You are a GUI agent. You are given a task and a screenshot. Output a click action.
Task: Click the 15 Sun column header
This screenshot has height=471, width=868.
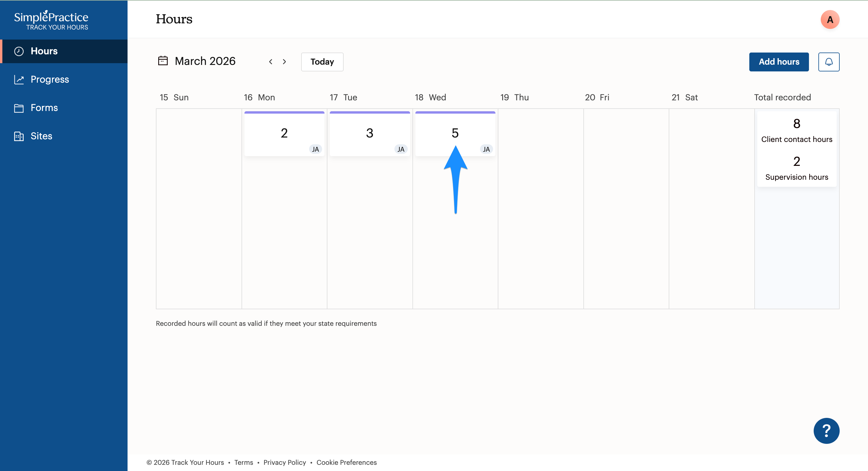[x=174, y=97]
